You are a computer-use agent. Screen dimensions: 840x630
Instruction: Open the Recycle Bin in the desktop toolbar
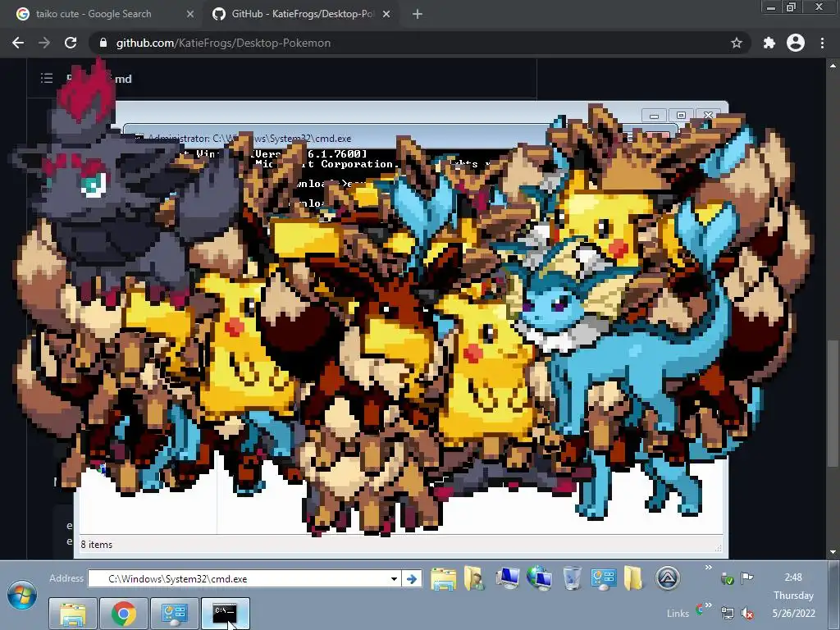(572, 578)
